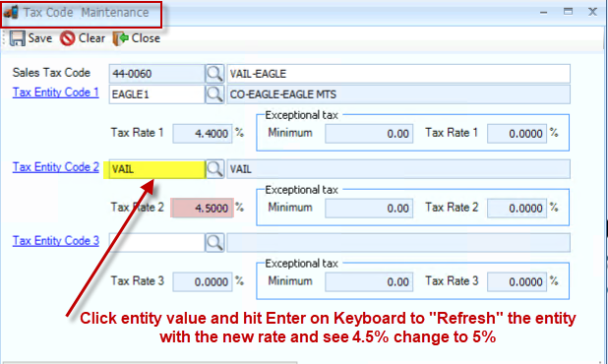Click the Tax Rate 2 field showing 4.5000
The width and height of the screenshot is (608, 364).
202,208
